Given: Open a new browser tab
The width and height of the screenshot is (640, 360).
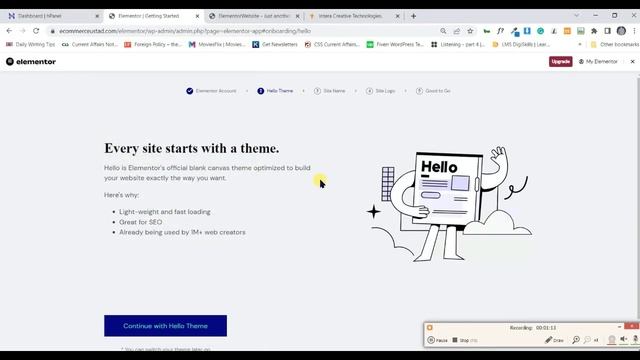Looking at the screenshot, I should click(x=413, y=16).
